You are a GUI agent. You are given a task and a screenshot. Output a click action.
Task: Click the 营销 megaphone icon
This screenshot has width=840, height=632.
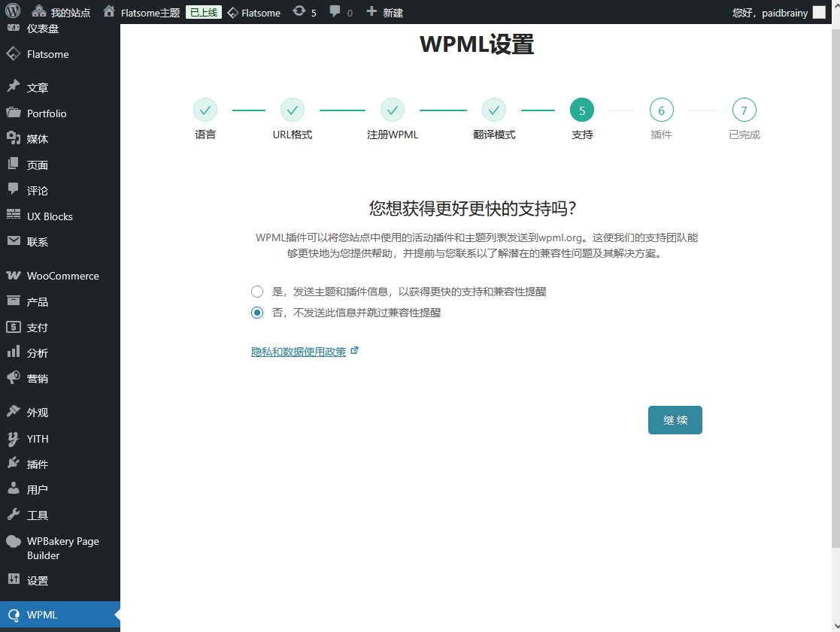(x=14, y=377)
